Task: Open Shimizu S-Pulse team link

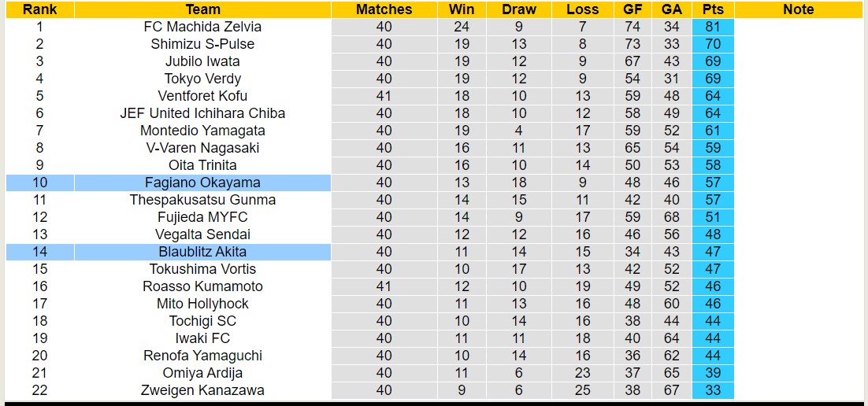Action: 202,44
